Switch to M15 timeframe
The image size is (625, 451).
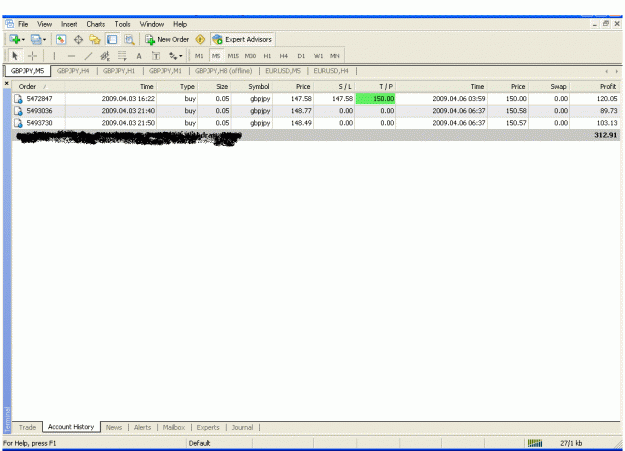point(233,56)
